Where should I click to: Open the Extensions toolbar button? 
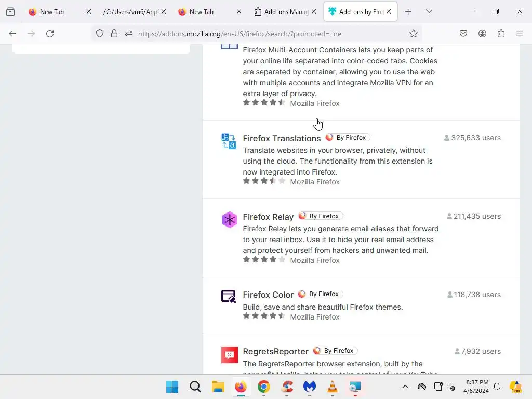coord(501,34)
